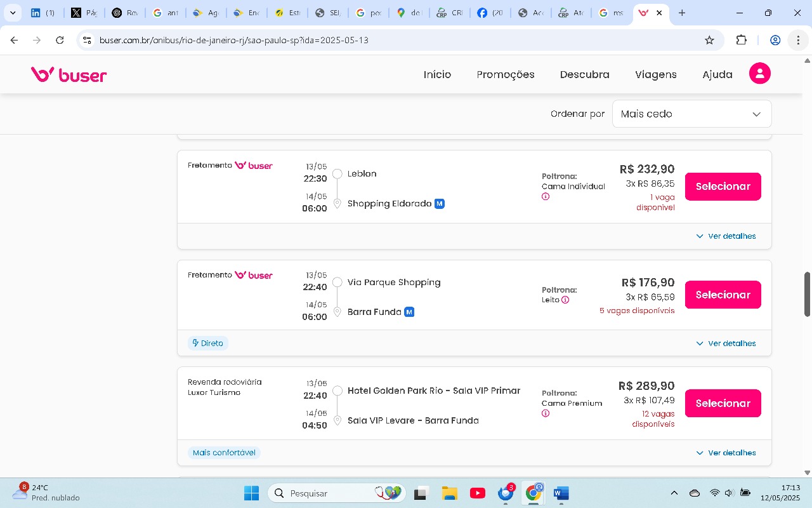Screen dimensions: 812x508
Task: Select the R$ 176,90 Leito trip
Action: tap(723, 295)
